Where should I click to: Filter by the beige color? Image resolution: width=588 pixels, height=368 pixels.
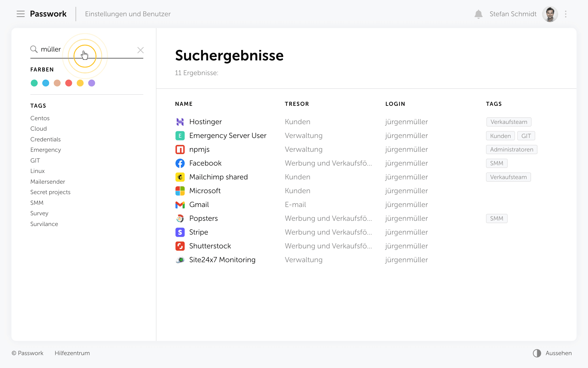[57, 83]
